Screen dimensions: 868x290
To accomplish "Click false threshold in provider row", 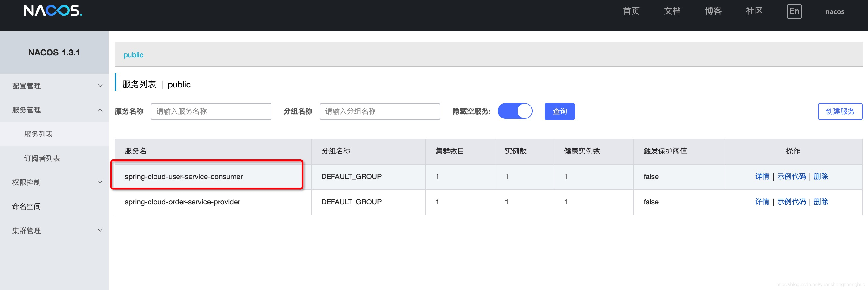I will 651,202.
